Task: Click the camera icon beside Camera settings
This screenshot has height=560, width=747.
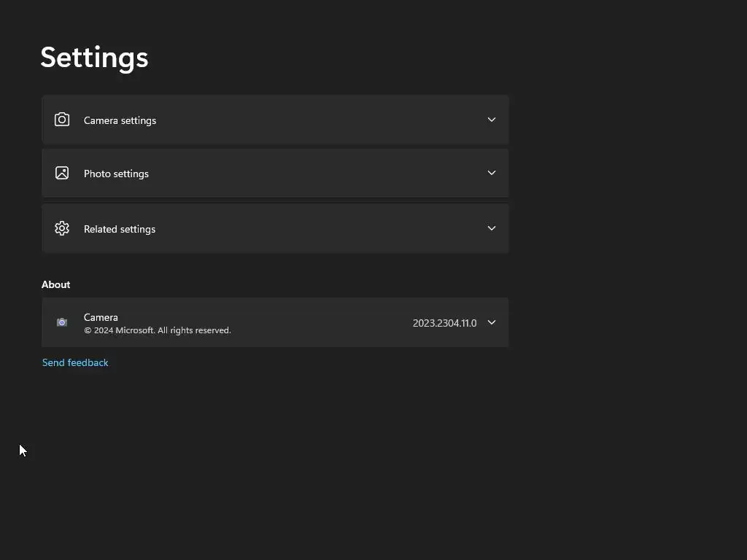Action: coord(62,120)
